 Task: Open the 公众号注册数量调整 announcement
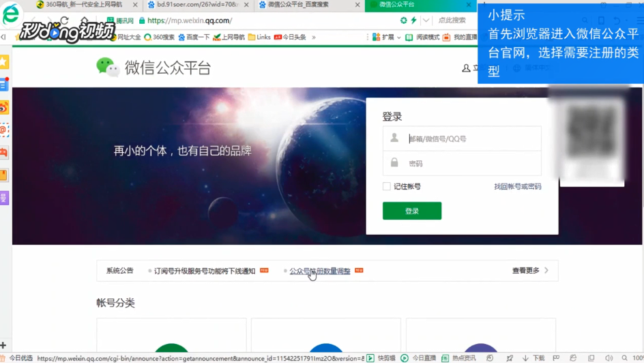(x=320, y=271)
